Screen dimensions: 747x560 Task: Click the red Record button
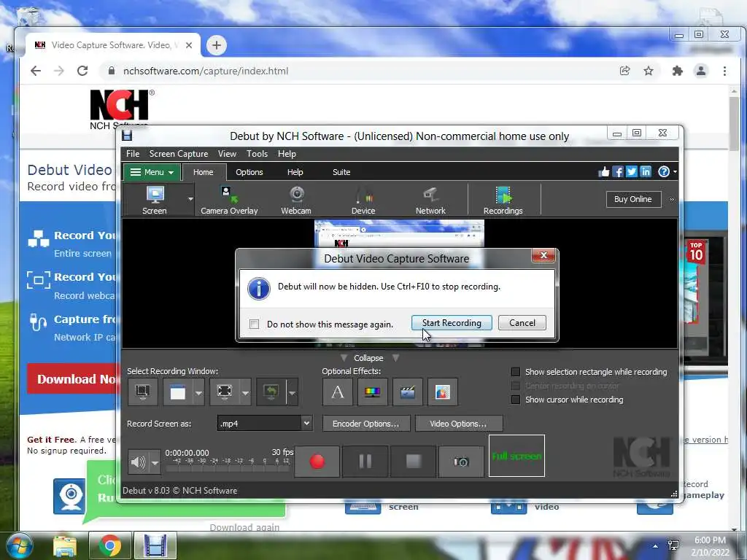pos(317,461)
